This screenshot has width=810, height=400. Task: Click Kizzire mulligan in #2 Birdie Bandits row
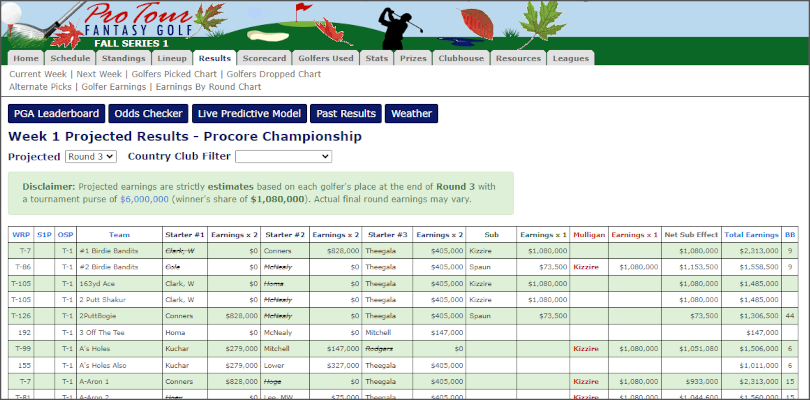[x=586, y=267]
